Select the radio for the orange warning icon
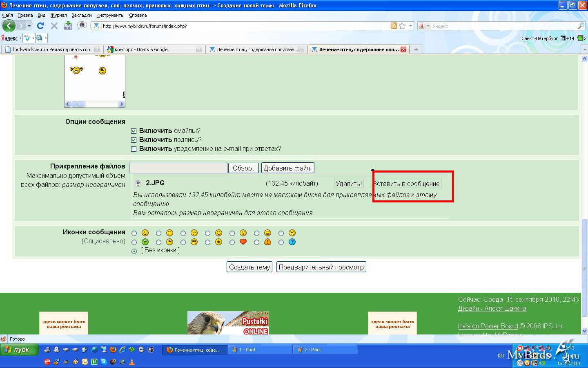The height and width of the screenshot is (368, 588). pos(256,242)
